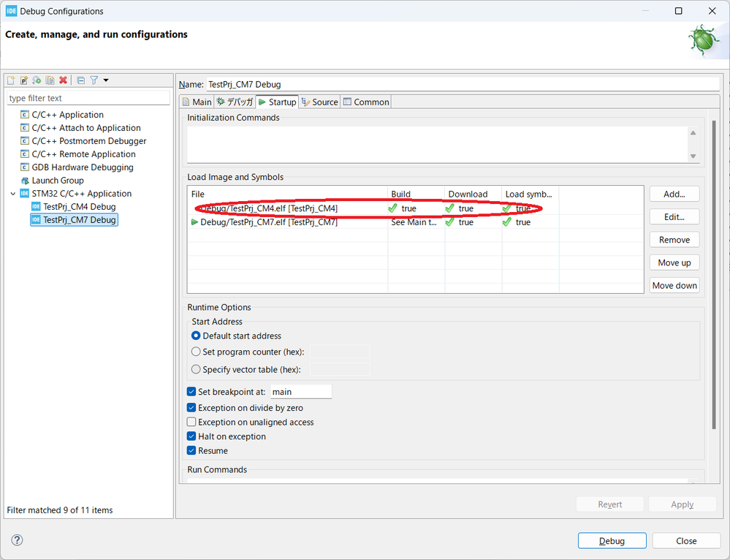The width and height of the screenshot is (730, 560).
Task: Click the Name field containing TestPrj_CM7 Debug
Action: coord(463,84)
